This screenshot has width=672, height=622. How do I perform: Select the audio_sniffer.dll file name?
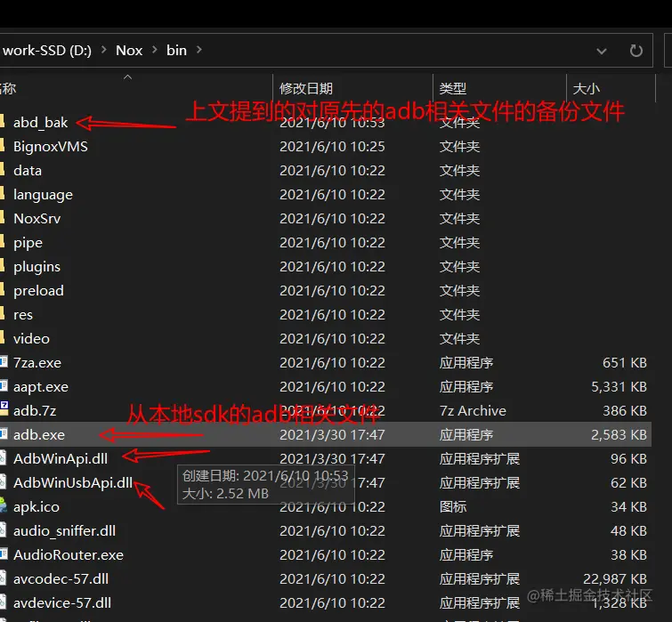click(x=64, y=530)
